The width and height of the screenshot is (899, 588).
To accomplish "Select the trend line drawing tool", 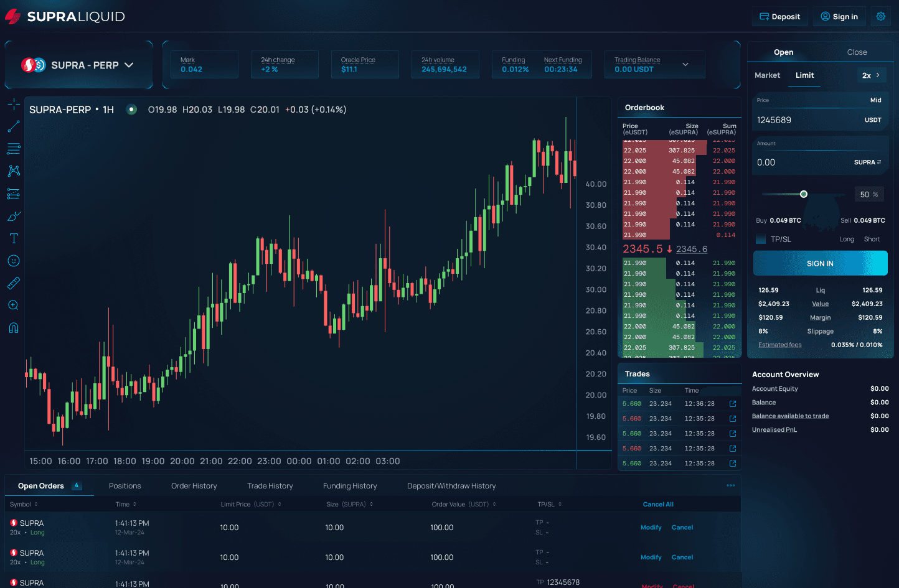I will point(14,126).
